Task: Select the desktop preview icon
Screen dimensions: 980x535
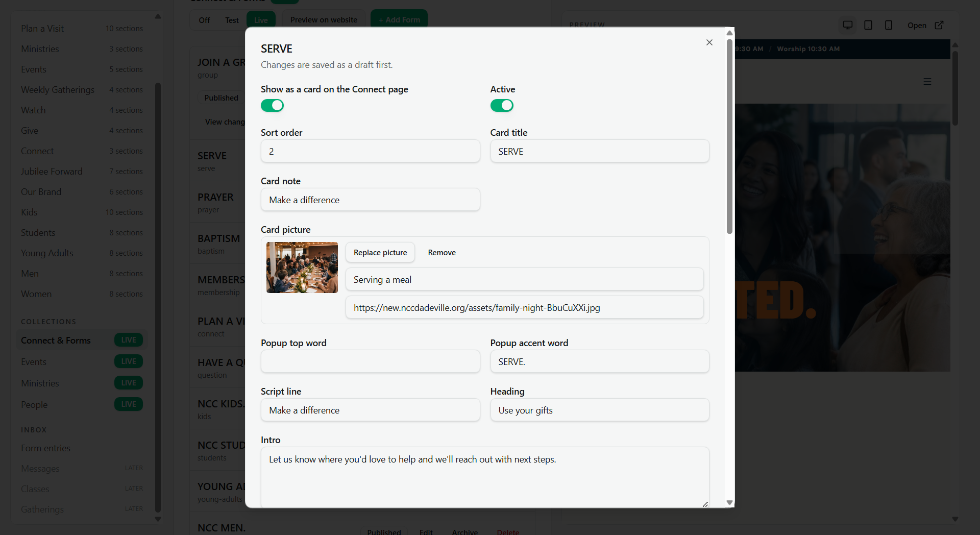Action: (x=848, y=25)
